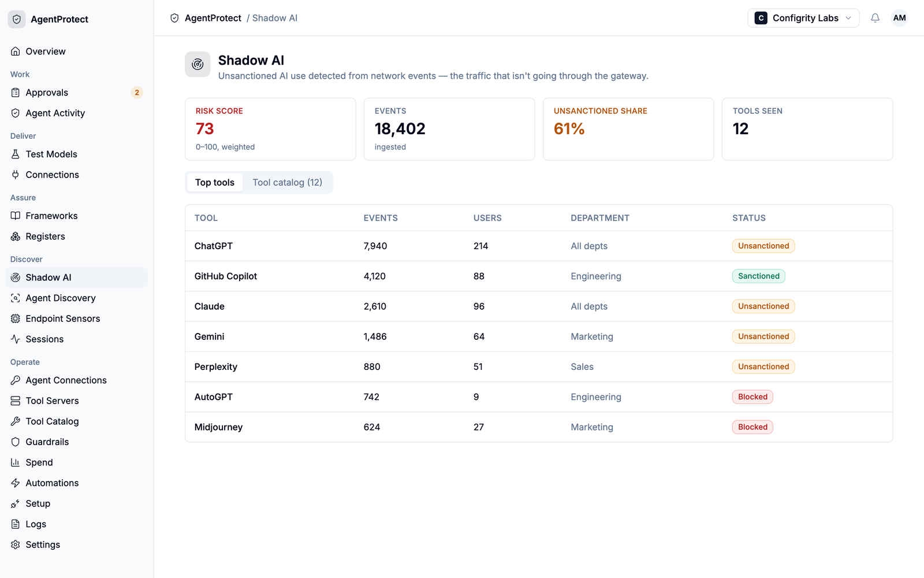
Task: Click the Shadow AI page header radar icon
Action: pyautogui.click(x=198, y=64)
